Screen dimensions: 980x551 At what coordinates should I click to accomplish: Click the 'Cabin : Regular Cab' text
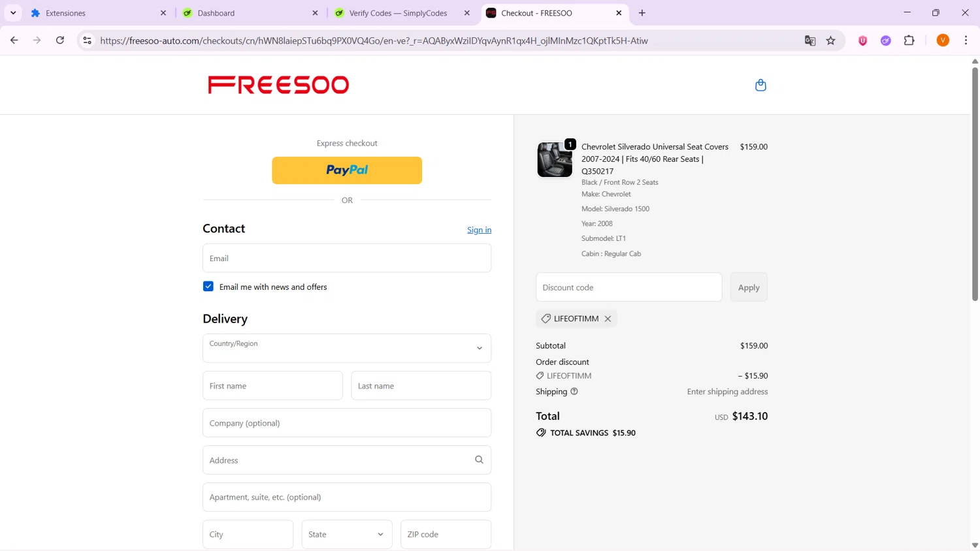[x=612, y=253]
